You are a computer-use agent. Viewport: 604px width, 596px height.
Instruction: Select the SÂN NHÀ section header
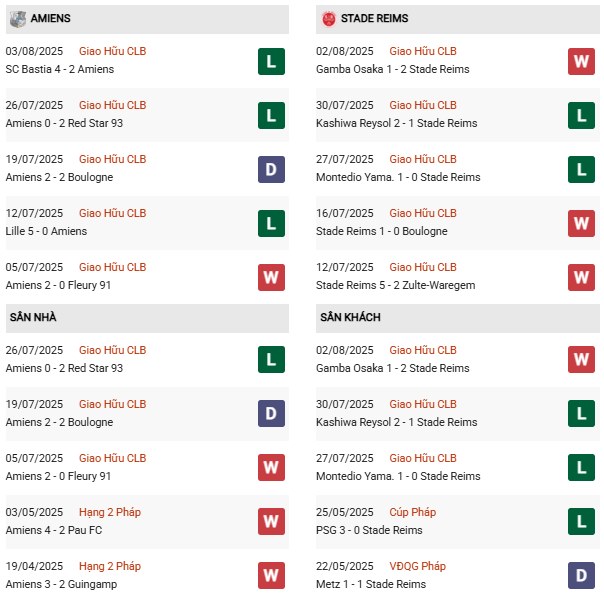click(33, 317)
